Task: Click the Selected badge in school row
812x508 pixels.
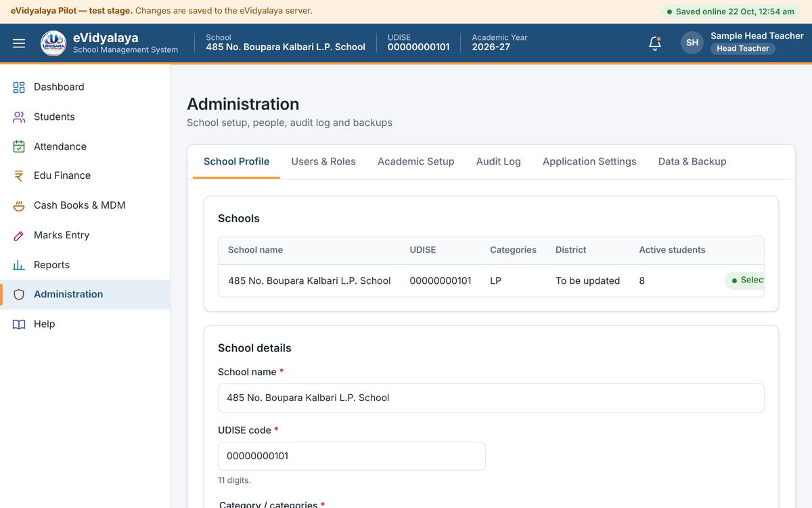Action: [x=744, y=280]
